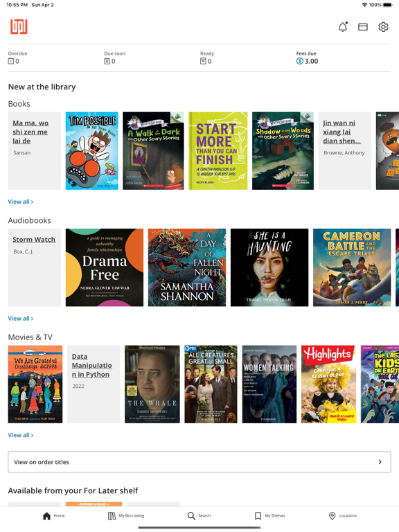Open the Storm Watch audiobook title
Viewport: 399px width, 532px height.
tap(34, 239)
